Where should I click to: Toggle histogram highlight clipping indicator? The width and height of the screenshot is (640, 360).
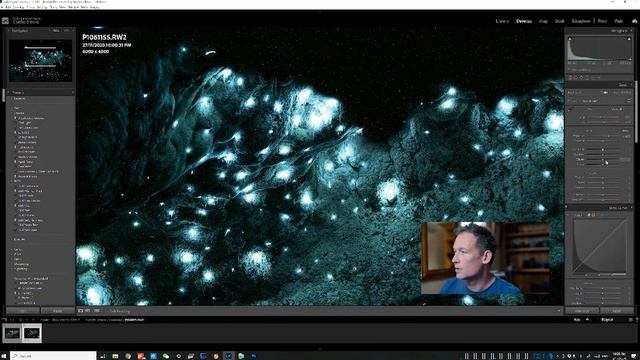629,39
